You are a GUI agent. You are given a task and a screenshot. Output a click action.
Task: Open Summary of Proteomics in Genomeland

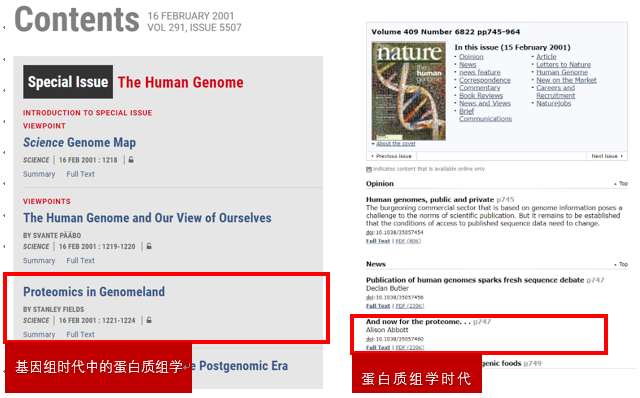click(39, 334)
